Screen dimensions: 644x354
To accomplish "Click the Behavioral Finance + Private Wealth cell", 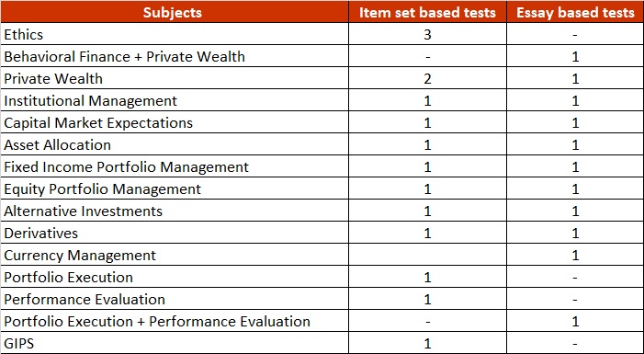I will tap(175, 56).
